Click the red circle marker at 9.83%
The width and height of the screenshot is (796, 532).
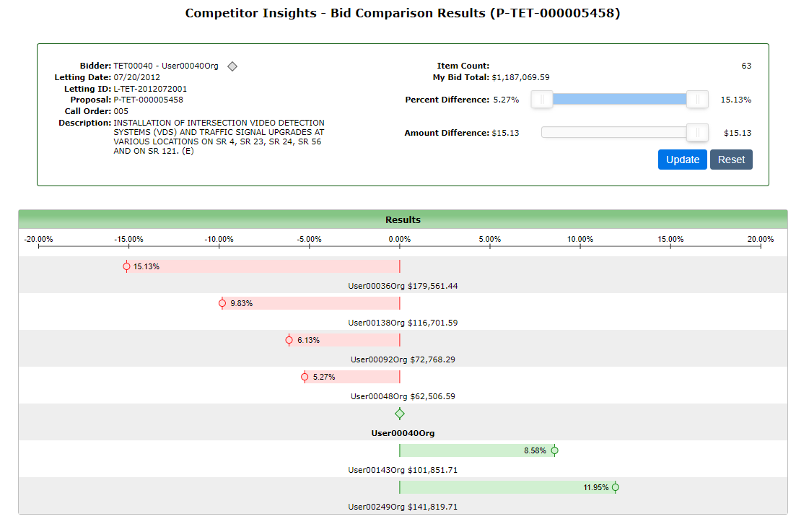click(x=222, y=303)
